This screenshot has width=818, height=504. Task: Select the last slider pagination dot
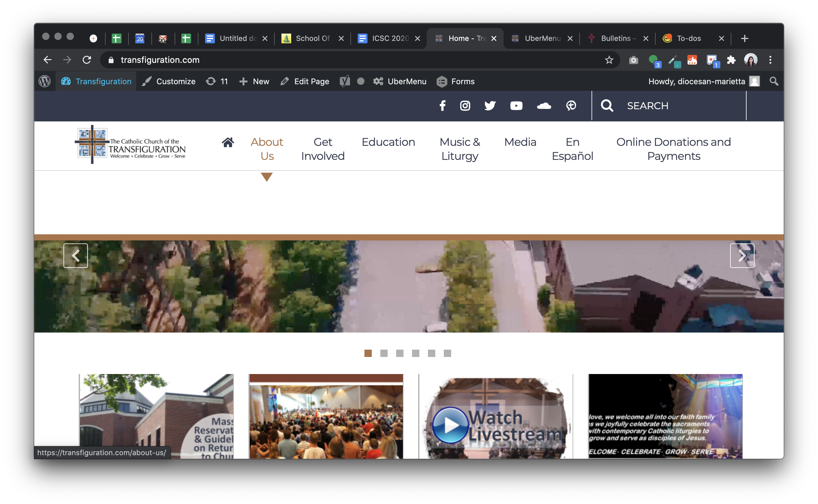pos(447,353)
